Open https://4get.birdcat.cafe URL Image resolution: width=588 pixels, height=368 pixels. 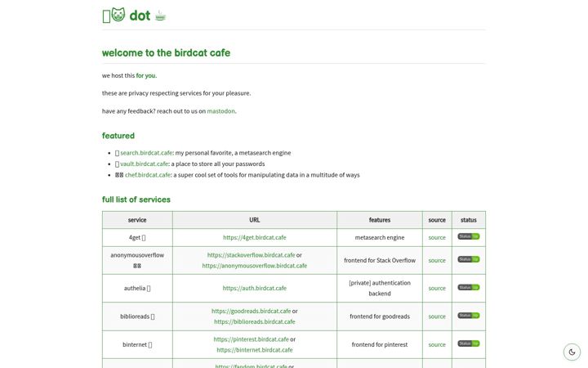coord(254,237)
